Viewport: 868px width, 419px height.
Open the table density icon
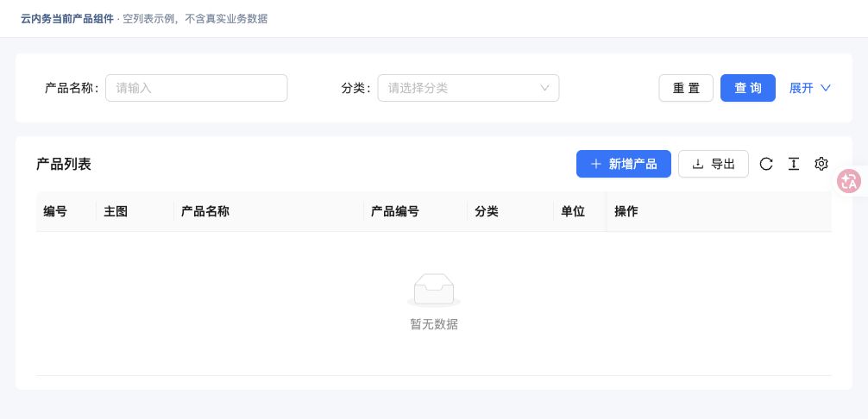pos(793,164)
